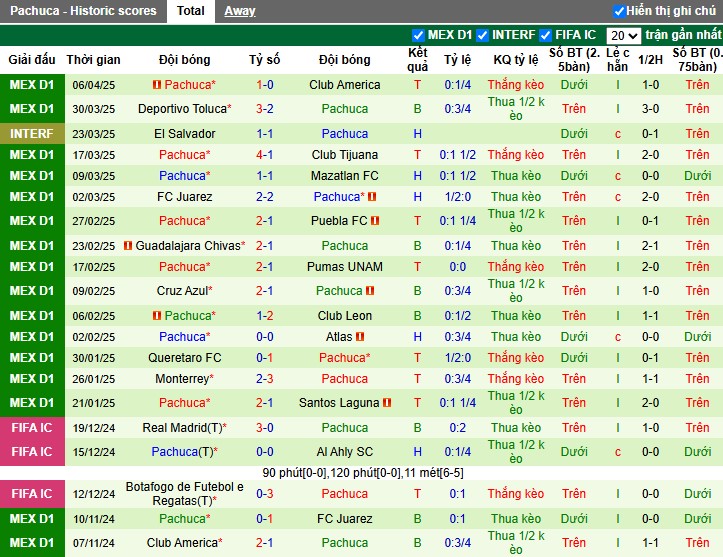Screen dimensions: 723x557
Task: Click the date 26/01/25
Action: 94,379
